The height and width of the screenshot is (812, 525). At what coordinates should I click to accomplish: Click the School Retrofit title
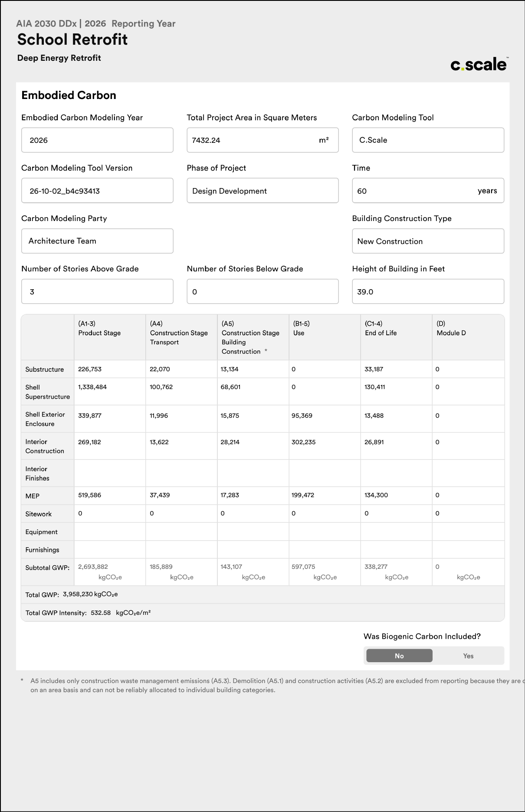[72, 40]
